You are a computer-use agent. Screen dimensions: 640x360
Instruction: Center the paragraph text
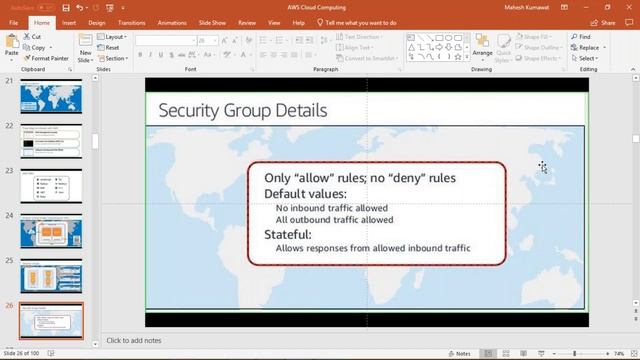[273, 55]
